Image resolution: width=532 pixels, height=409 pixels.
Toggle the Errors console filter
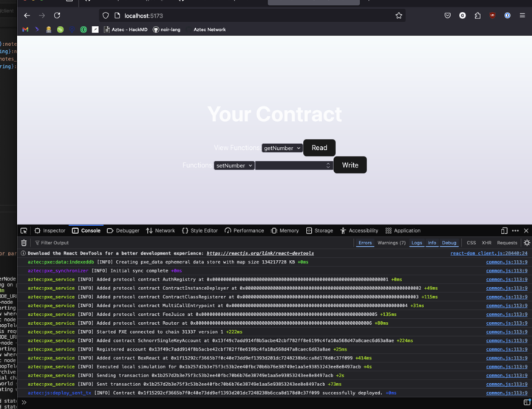pyautogui.click(x=365, y=243)
